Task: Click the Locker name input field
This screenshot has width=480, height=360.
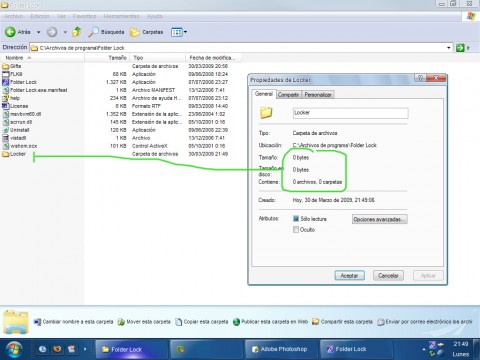Action: coord(350,113)
